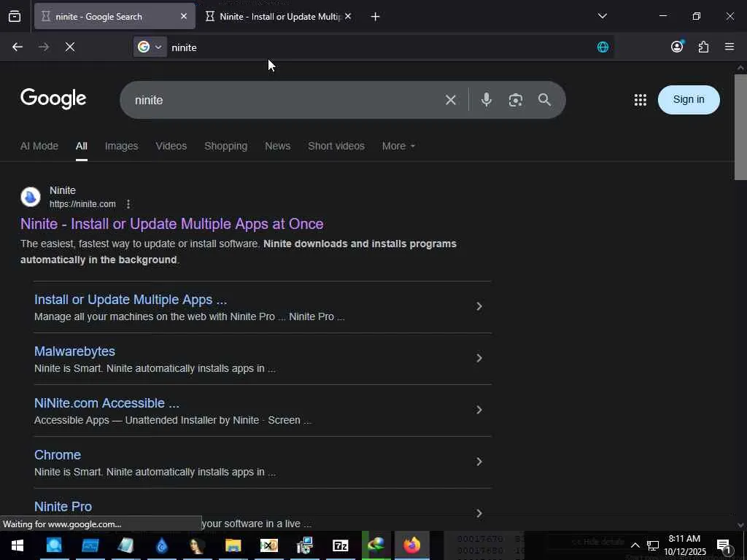Show hidden system tray icons
This screenshot has height=560, width=747.
click(635, 545)
